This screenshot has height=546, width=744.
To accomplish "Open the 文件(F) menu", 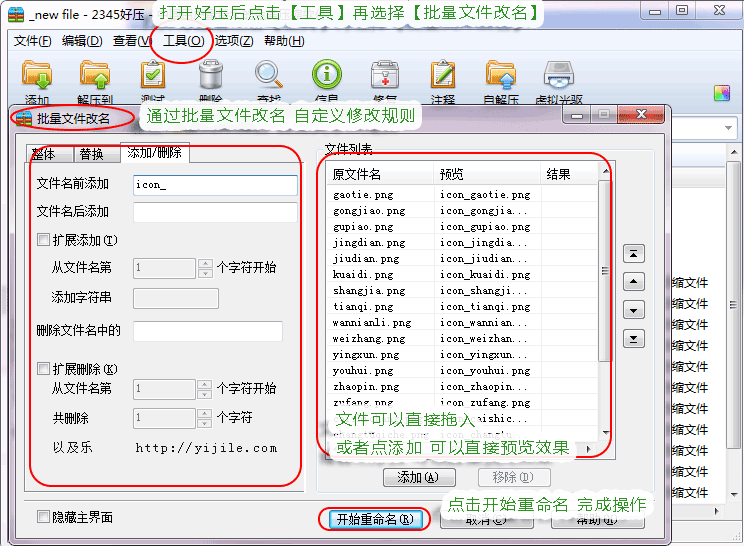I will pyautogui.click(x=32, y=41).
